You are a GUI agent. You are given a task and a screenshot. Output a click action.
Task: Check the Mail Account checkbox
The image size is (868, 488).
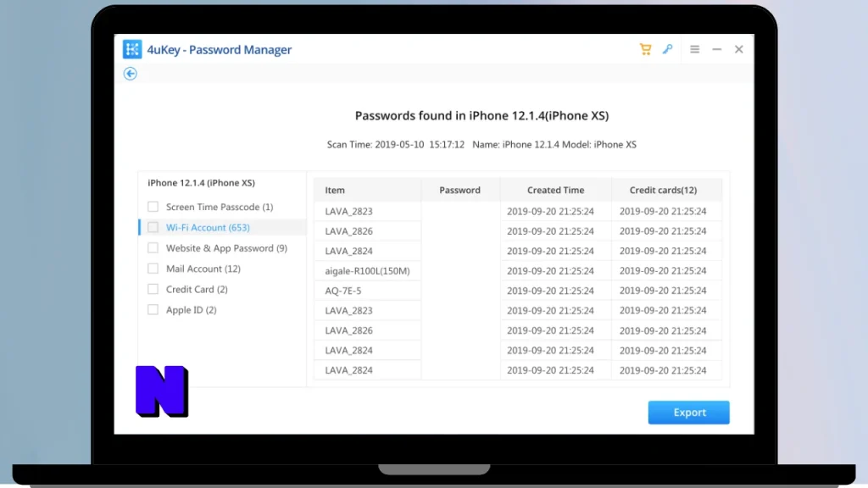(x=153, y=269)
